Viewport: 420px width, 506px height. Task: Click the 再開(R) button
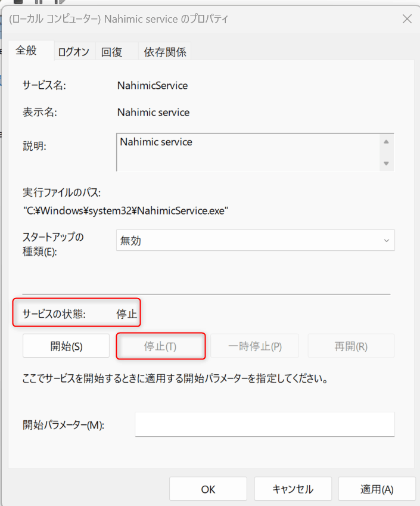(x=351, y=346)
